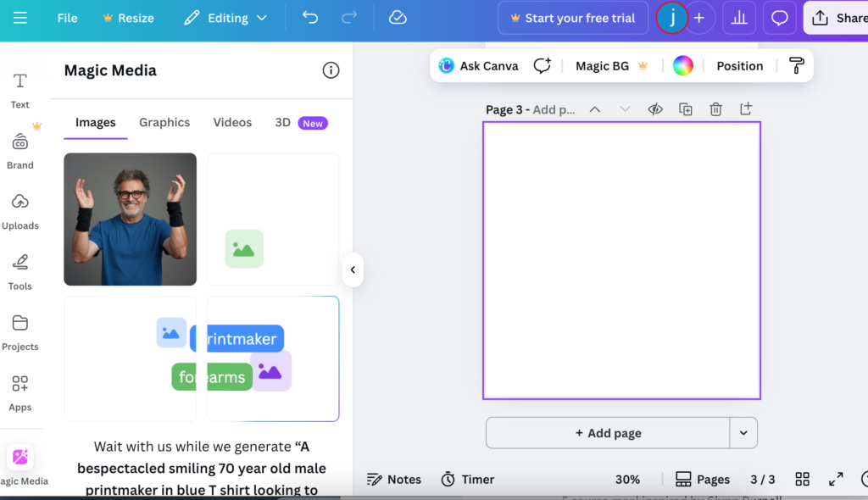Open the File menu
This screenshot has height=500, width=868.
point(67,18)
